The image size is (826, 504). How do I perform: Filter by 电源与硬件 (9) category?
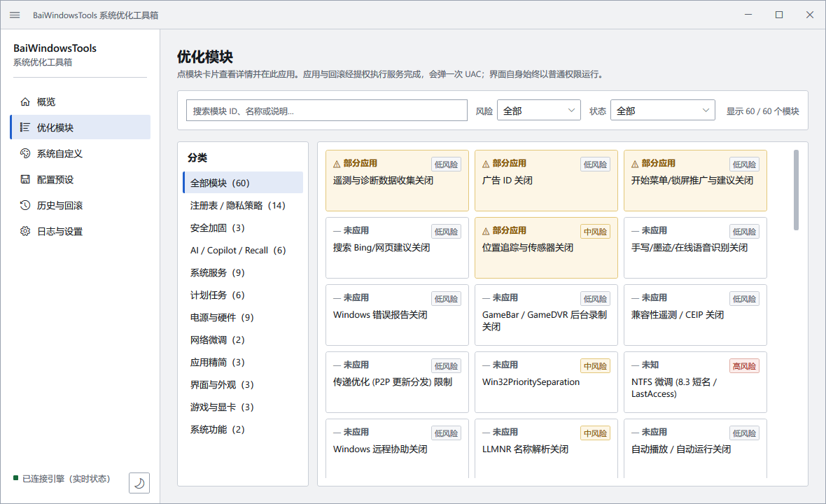(243, 317)
